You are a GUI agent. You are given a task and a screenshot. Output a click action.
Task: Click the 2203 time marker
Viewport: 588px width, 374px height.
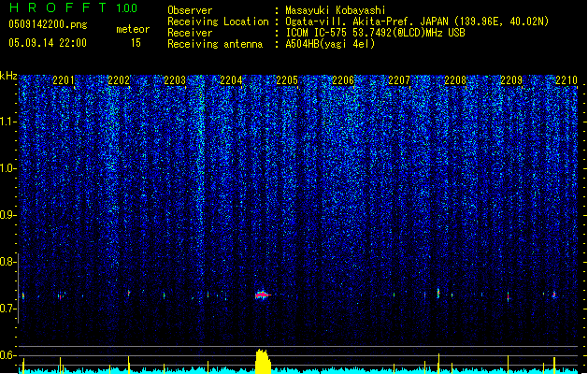175,80
